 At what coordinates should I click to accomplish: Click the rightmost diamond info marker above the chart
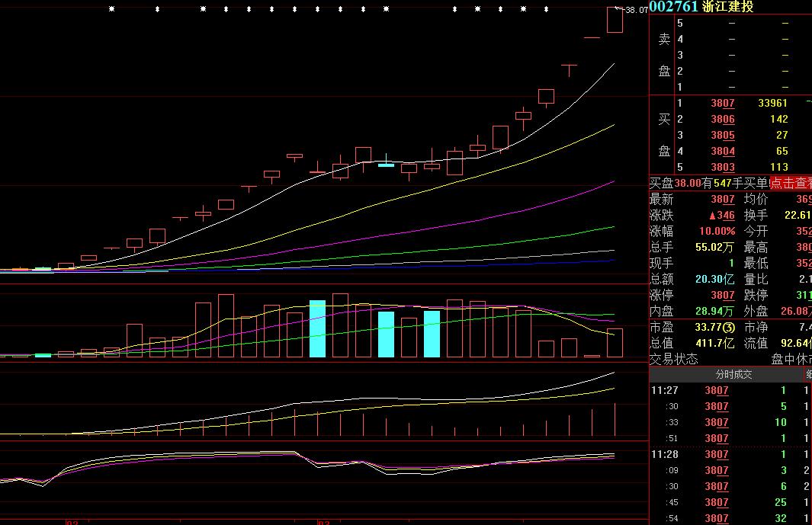(x=546, y=9)
